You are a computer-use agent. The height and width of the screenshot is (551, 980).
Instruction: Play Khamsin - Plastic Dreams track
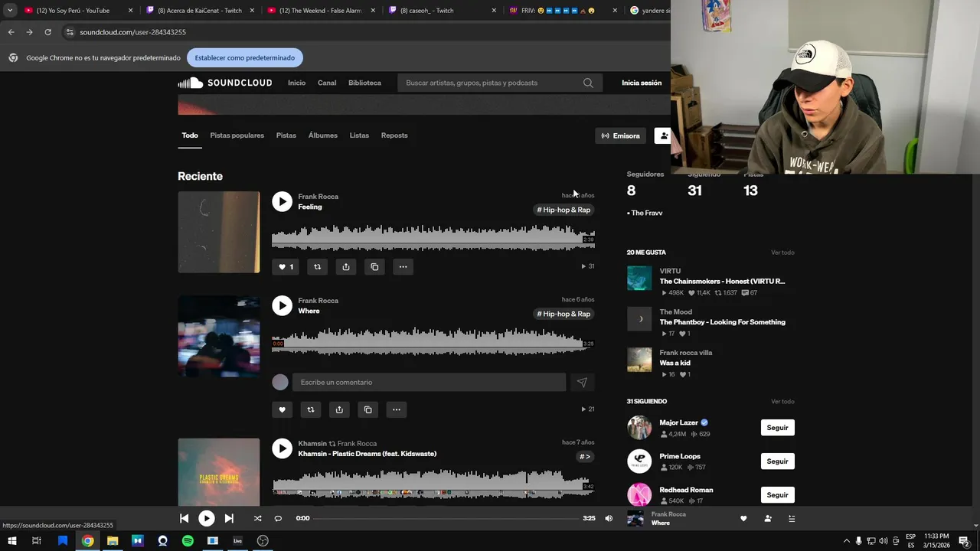click(282, 448)
